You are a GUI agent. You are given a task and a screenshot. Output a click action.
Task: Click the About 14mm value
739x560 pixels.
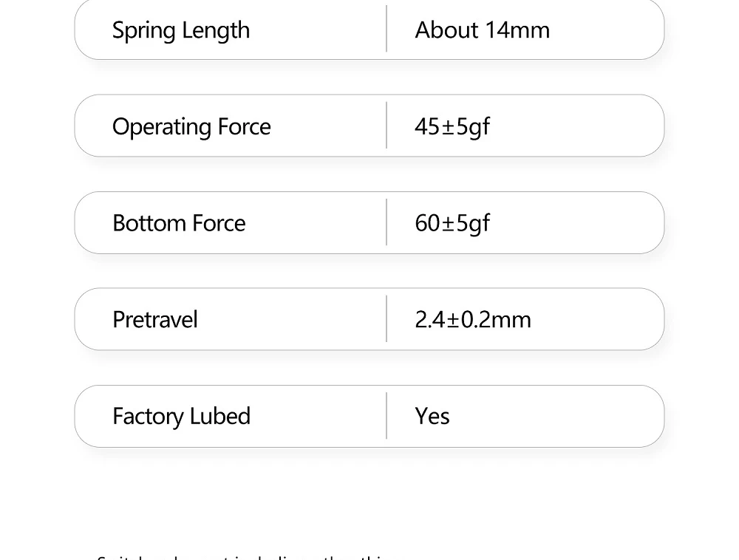[x=482, y=30]
